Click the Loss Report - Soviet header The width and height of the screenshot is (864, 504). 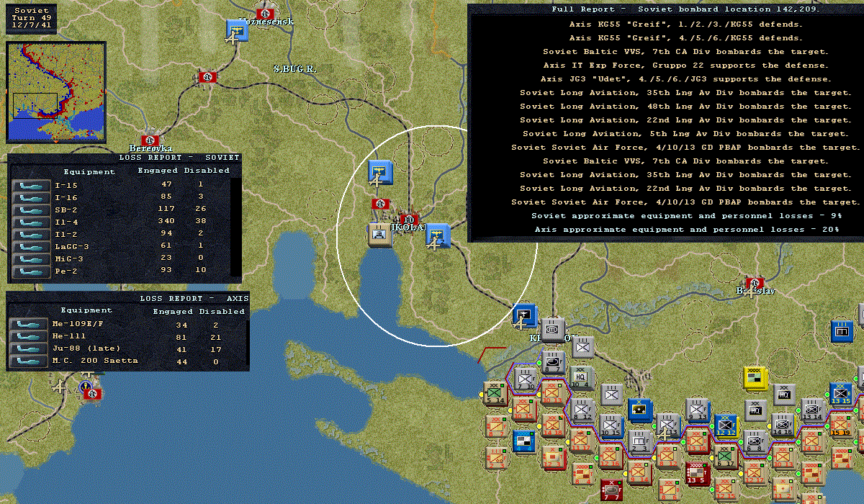tap(179, 157)
